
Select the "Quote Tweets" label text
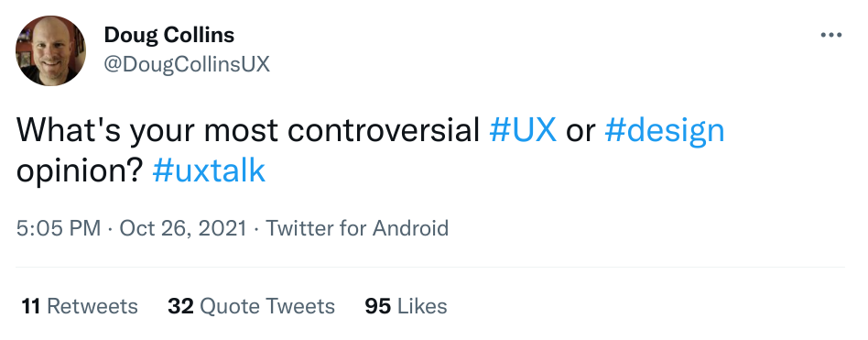(267, 306)
